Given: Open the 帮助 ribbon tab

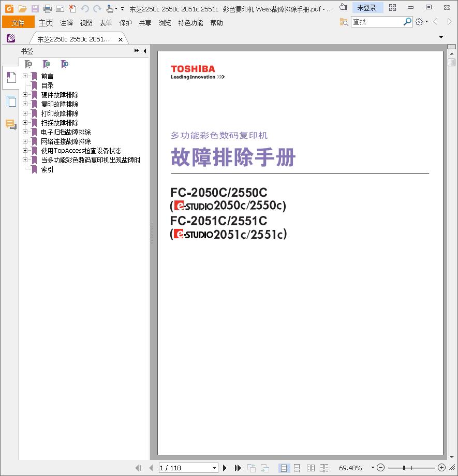Looking at the screenshot, I should [216, 23].
